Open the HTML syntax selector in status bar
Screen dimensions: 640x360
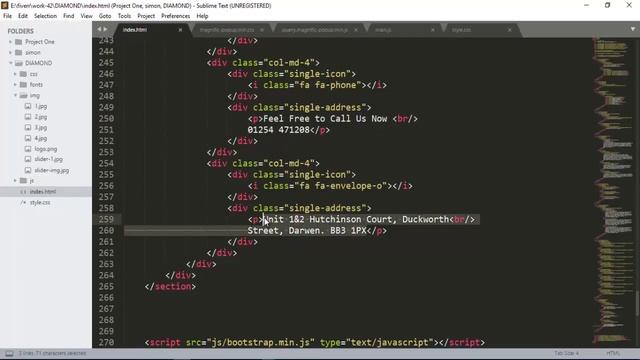(x=613, y=353)
